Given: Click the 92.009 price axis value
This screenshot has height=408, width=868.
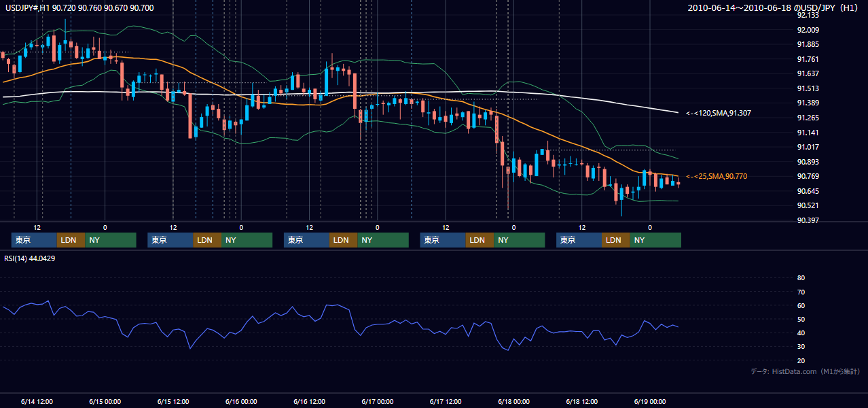Looking at the screenshot, I should coord(808,30).
